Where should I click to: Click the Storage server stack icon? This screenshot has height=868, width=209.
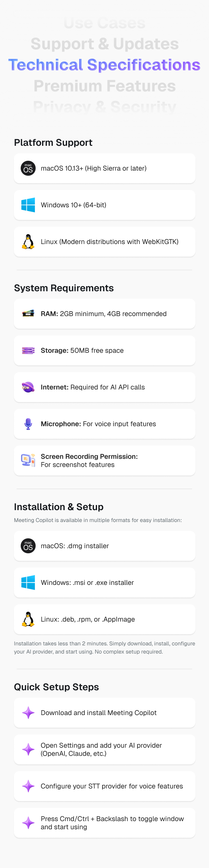[x=28, y=350]
